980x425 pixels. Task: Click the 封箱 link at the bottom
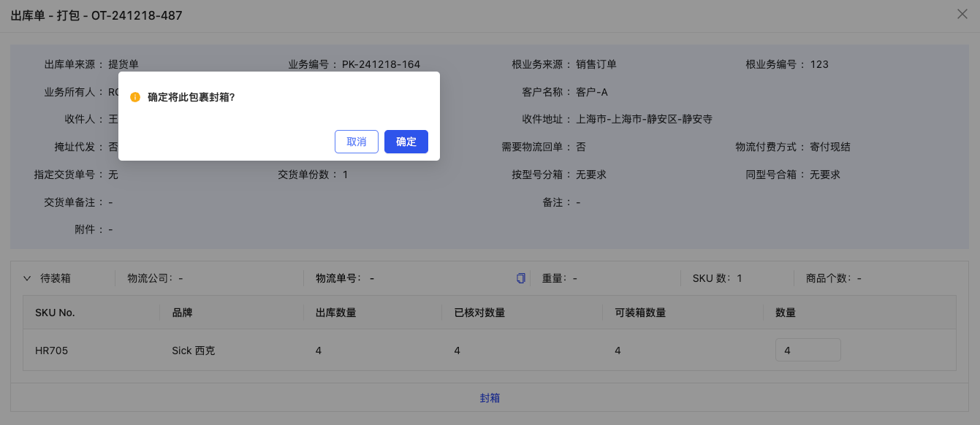tap(490, 397)
